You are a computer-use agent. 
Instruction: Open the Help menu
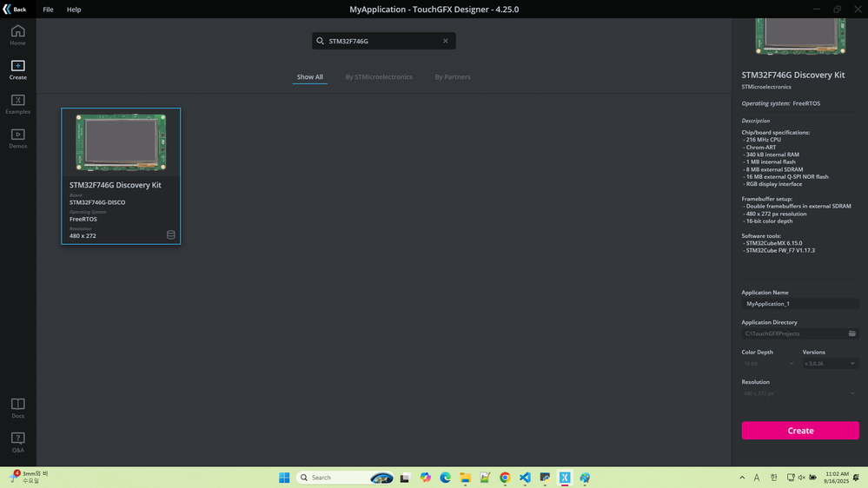coord(74,10)
